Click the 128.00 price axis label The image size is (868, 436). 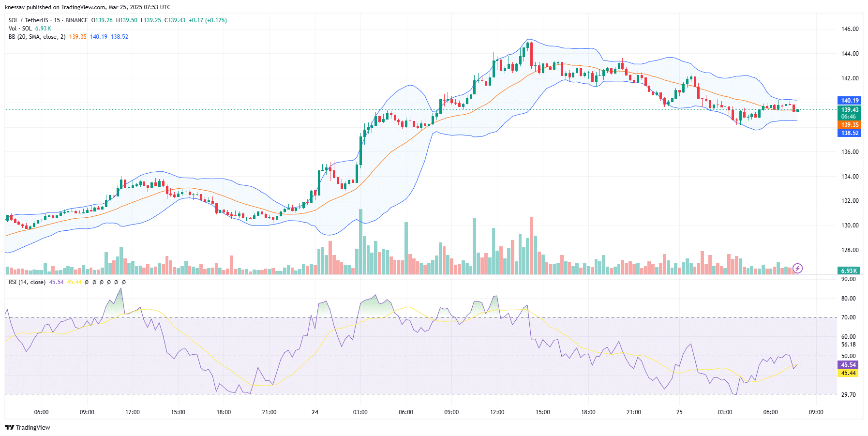coord(850,250)
